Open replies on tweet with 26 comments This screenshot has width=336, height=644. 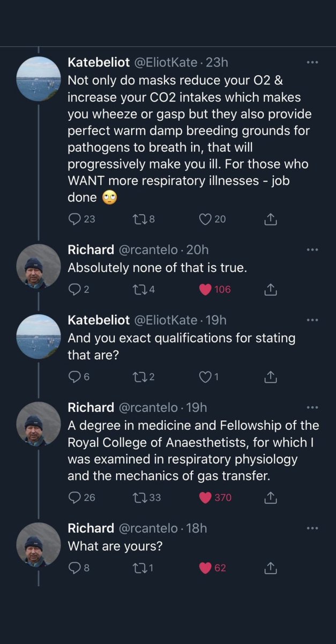75,497
